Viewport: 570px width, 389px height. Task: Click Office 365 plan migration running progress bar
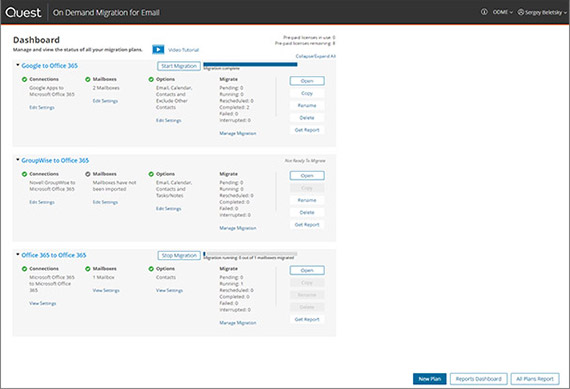tap(250, 254)
